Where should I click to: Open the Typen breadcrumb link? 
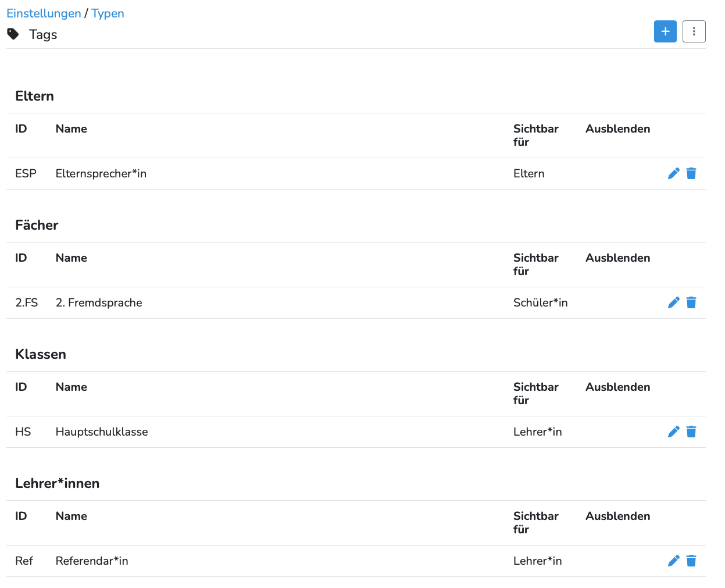coord(108,13)
